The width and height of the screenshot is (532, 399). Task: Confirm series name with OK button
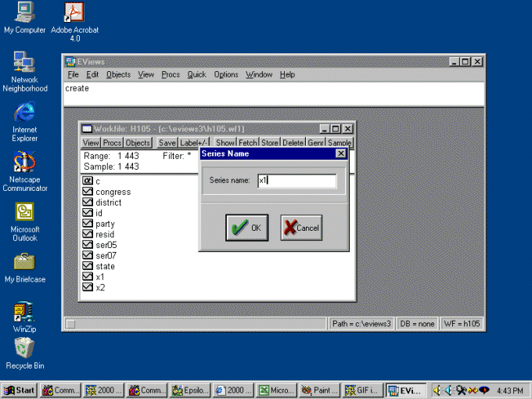(x=246, y=228)
